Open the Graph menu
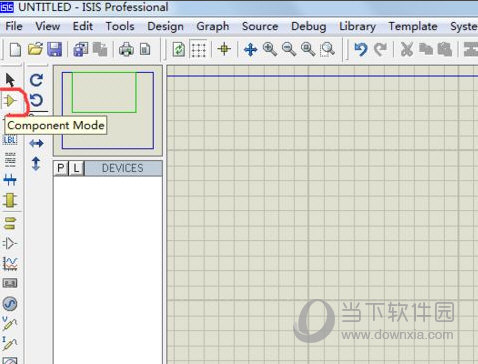Screen dimensions: 478x364 pos(213,26)
